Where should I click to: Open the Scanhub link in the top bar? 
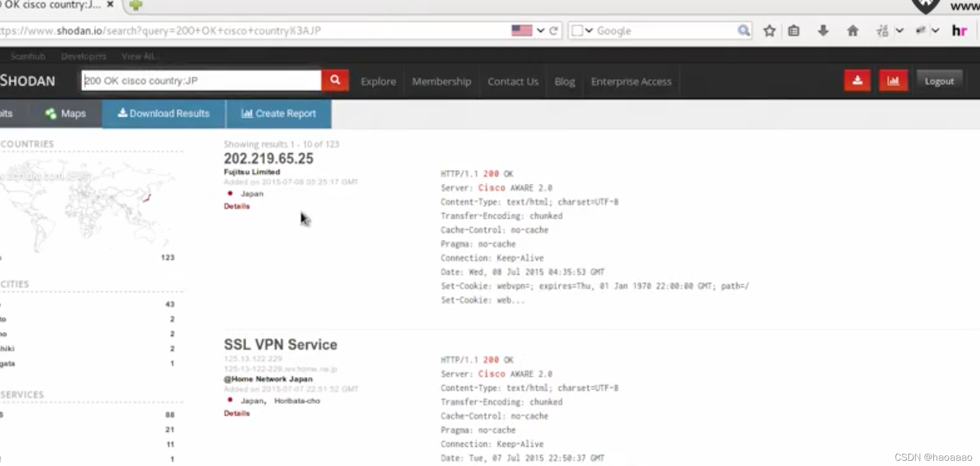click(28, 56)
